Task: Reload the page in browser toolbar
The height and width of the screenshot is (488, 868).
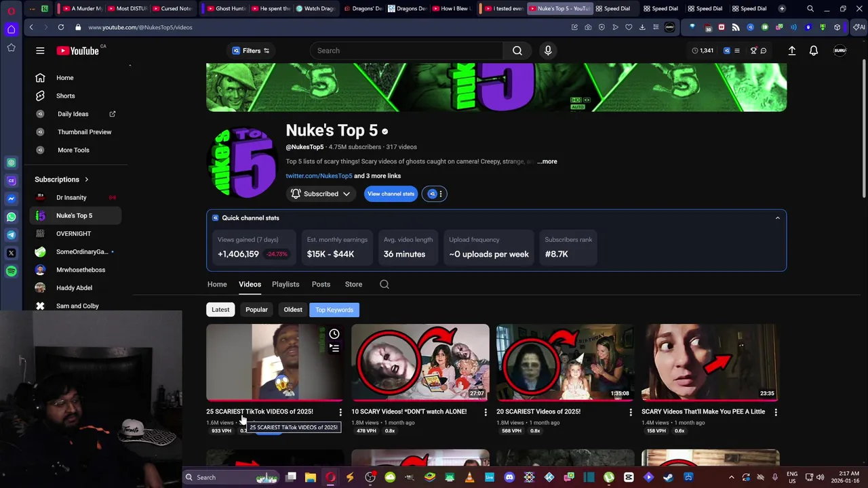Action: coord(61,27)
